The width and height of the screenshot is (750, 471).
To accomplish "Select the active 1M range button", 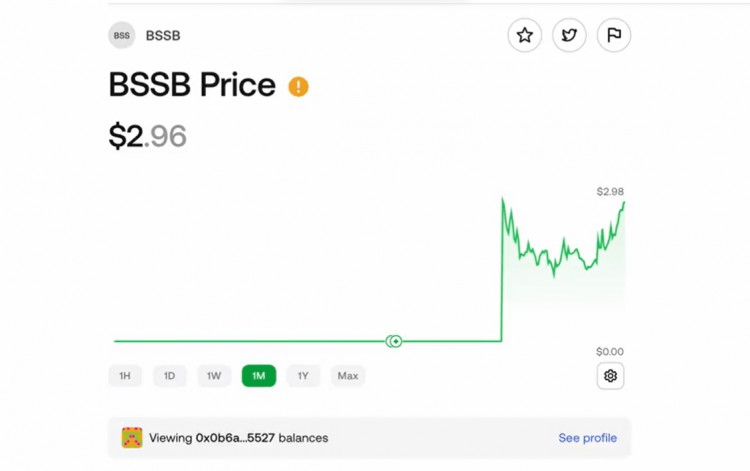I will coord(259,376).
